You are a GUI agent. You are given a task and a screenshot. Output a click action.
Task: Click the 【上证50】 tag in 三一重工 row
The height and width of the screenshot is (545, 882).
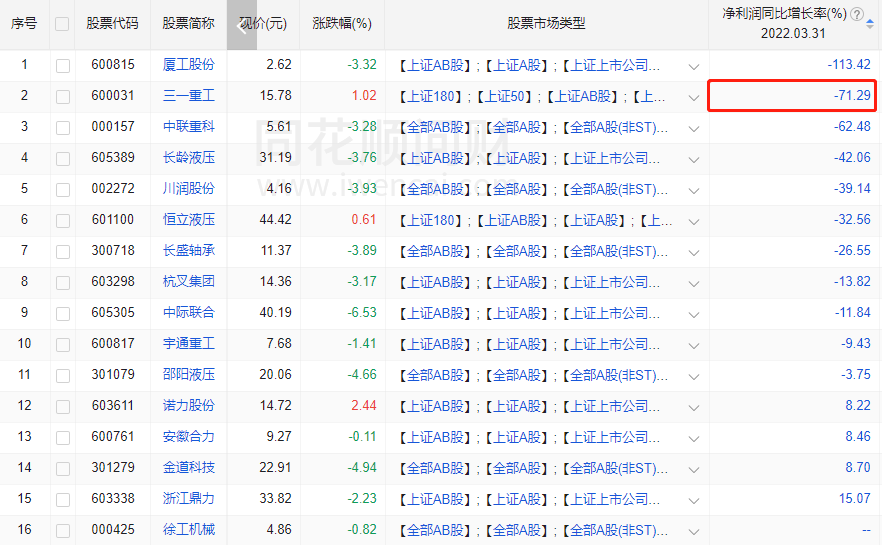pos(505,97)
